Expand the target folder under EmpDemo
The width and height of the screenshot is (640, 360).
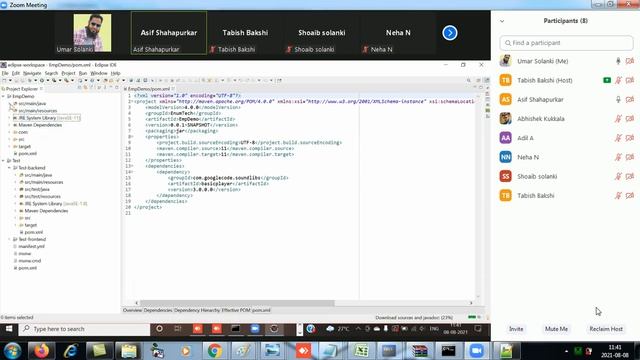click(9, 147)
